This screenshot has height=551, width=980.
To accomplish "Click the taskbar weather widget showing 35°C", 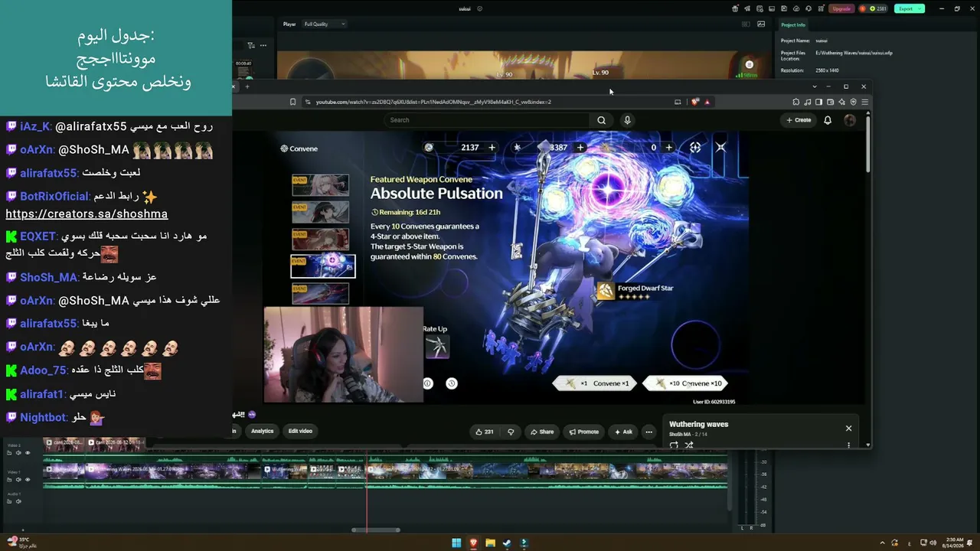I will [21, 543].
